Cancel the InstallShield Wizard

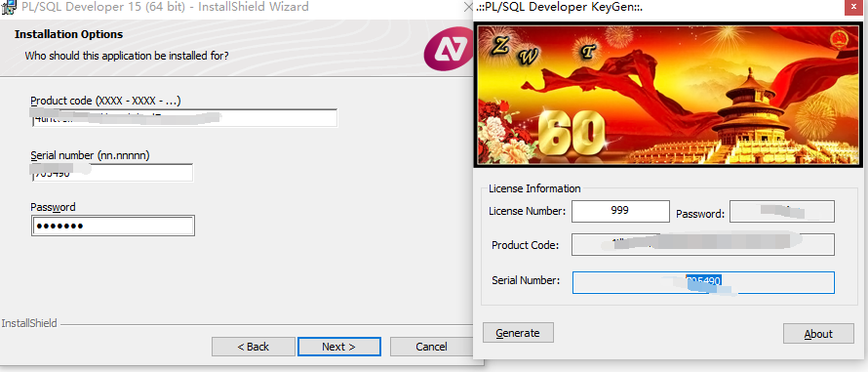[x=431, y=347]
